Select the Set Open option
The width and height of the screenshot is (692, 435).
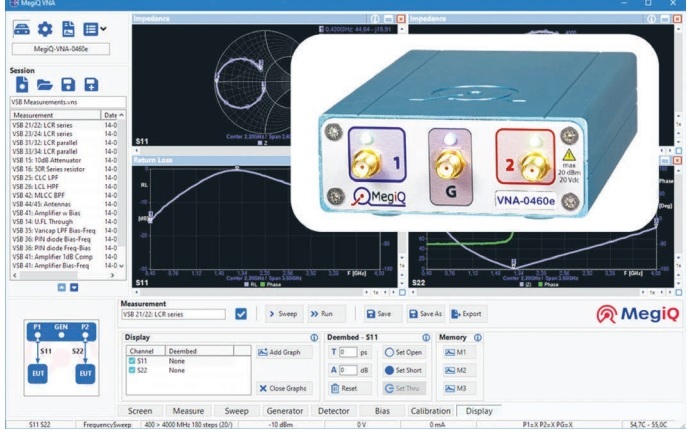(x=403, y=352)
